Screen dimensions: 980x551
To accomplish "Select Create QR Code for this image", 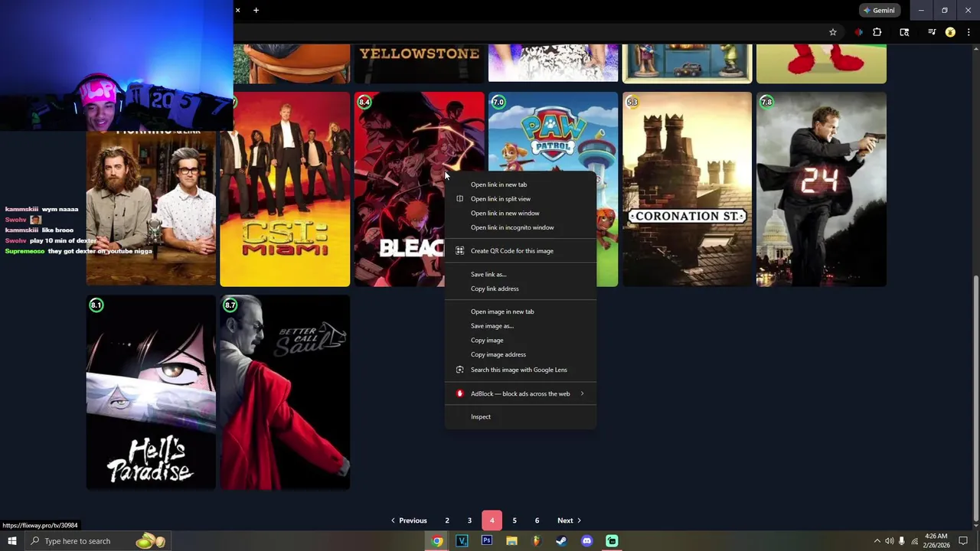I will click(x=521, y=251).
